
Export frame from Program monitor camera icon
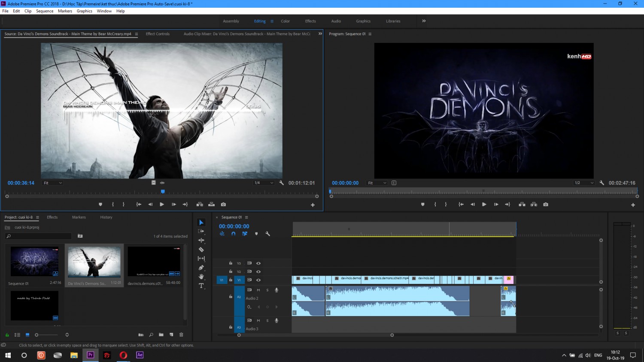click(x=546, y=205)
